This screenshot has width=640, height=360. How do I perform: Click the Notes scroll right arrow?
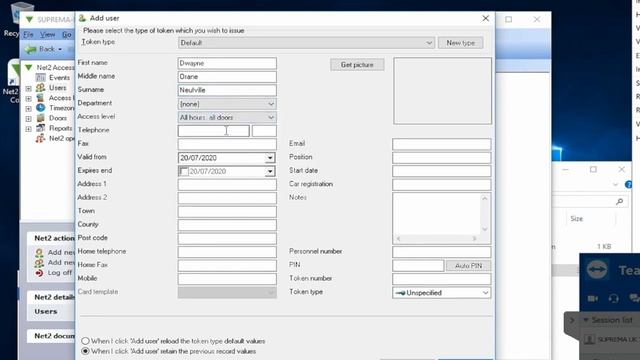(x=474, y=239)
